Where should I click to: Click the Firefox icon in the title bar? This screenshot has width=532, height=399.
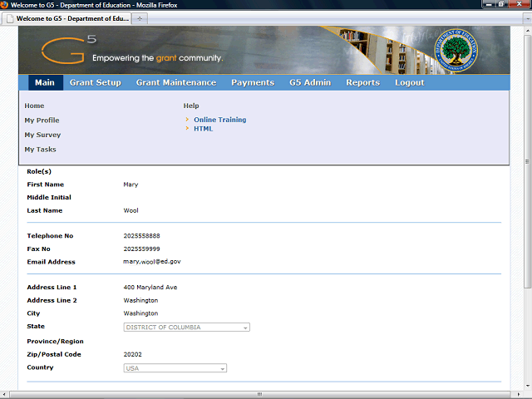point(6,5)
